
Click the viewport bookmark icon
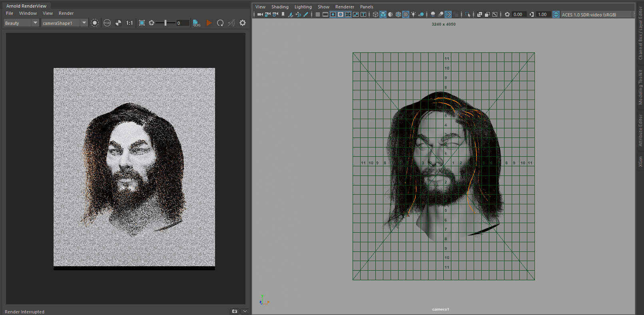click(283, 14)
